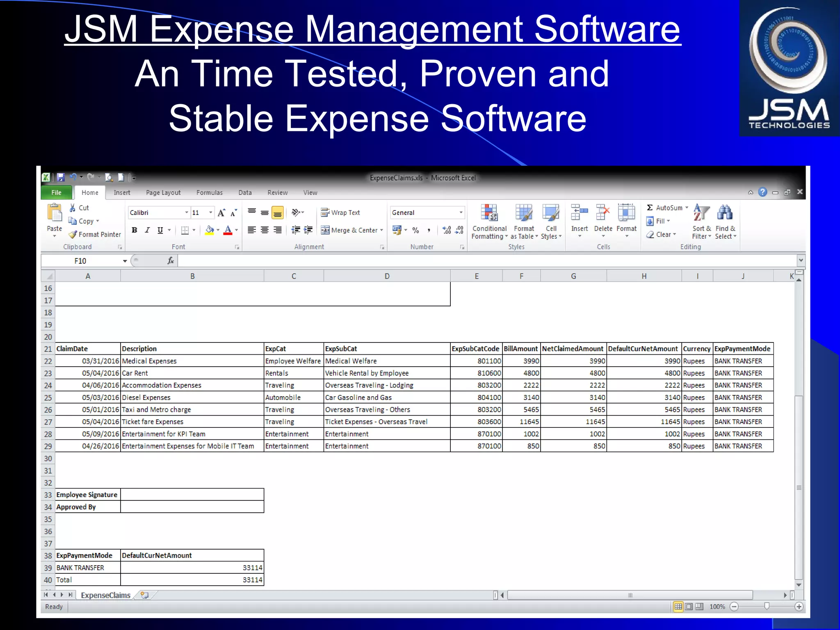The width and height of the screenshot is (840, 630).
Task: Click the Increase Indent icon
Action: pyautogui.click(x=308, y=230)
